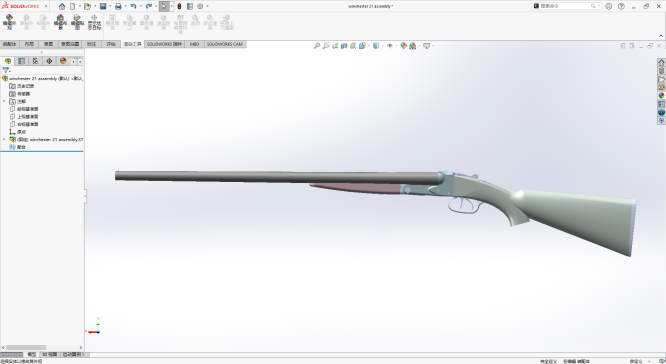The height and width of the screenshot is (364, 666).
Task: Switch to SOLIDWORKS Add-ins ribbon tab
Action: click(164, 44)
